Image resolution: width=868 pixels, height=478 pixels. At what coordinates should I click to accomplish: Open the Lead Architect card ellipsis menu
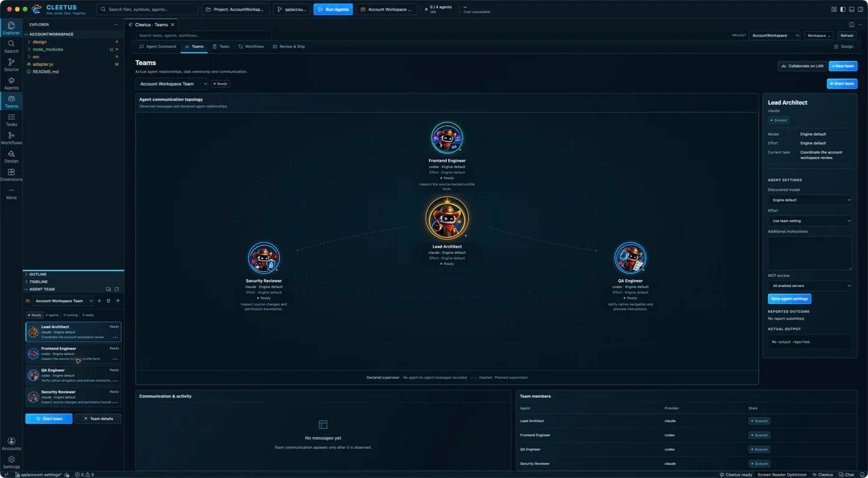(115, 337)
